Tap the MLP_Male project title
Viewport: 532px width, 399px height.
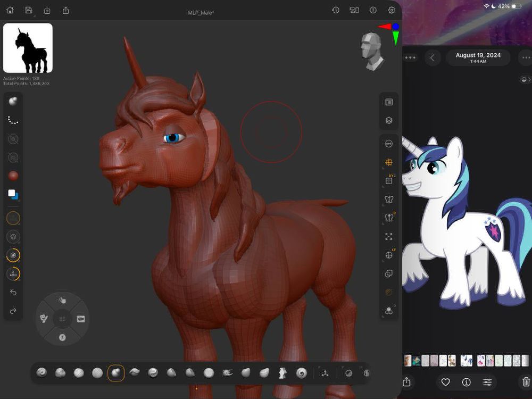click(201, 13)
